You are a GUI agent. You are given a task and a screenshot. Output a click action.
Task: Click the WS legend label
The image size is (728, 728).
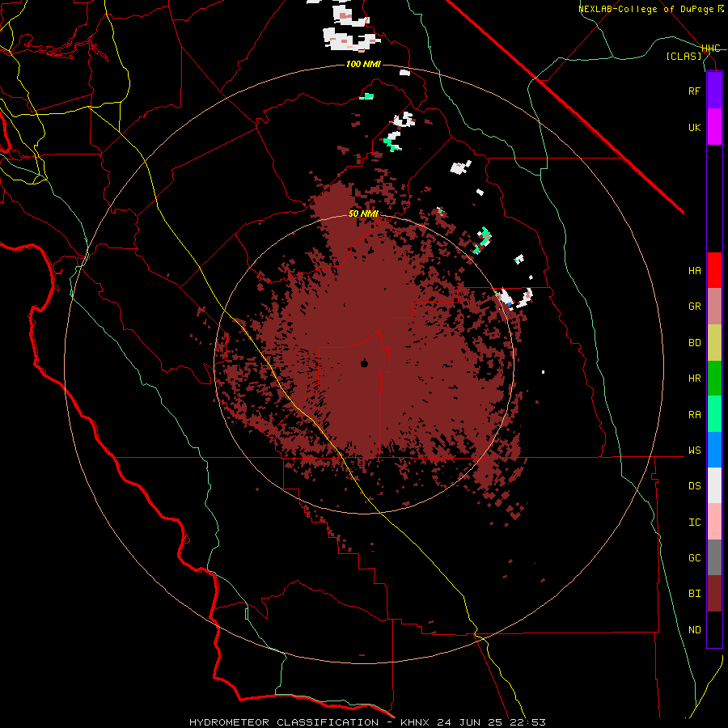[694, 451]
